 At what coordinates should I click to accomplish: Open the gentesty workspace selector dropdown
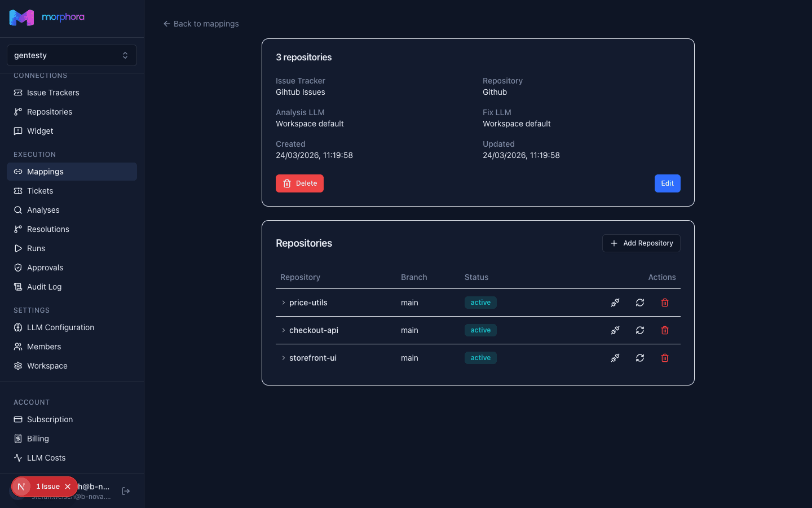pos(72,55)
